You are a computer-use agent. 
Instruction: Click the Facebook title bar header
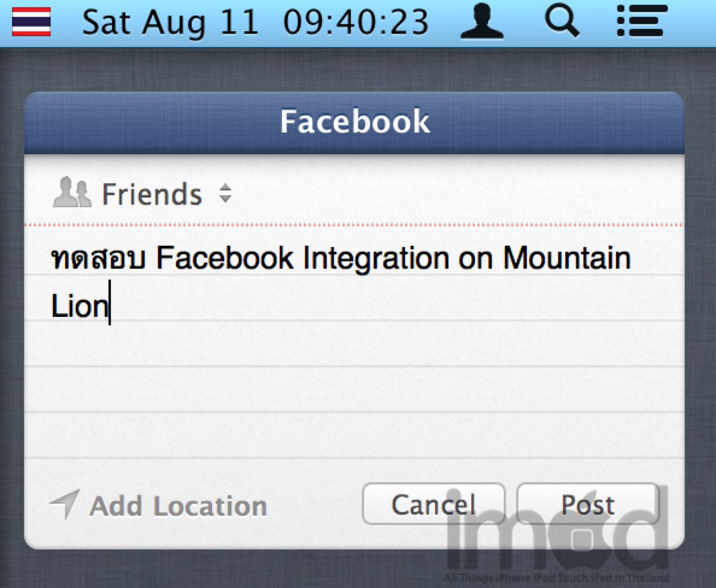click(x=354, y=122)
